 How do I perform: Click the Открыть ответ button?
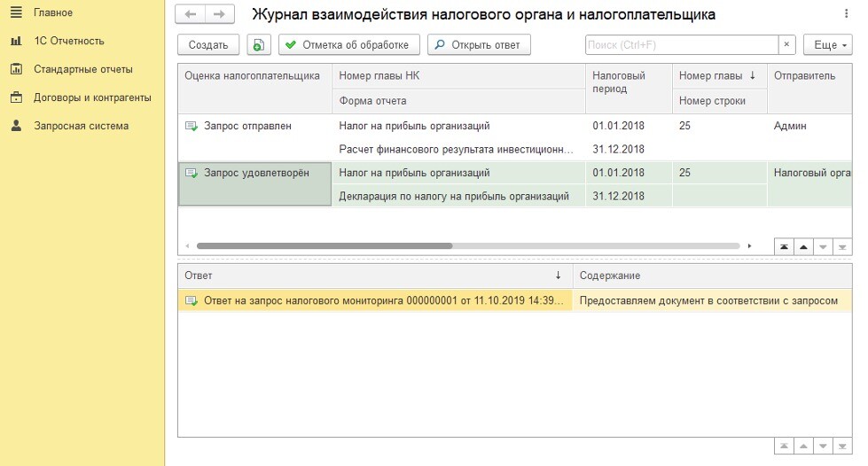(x=479, y=44)
